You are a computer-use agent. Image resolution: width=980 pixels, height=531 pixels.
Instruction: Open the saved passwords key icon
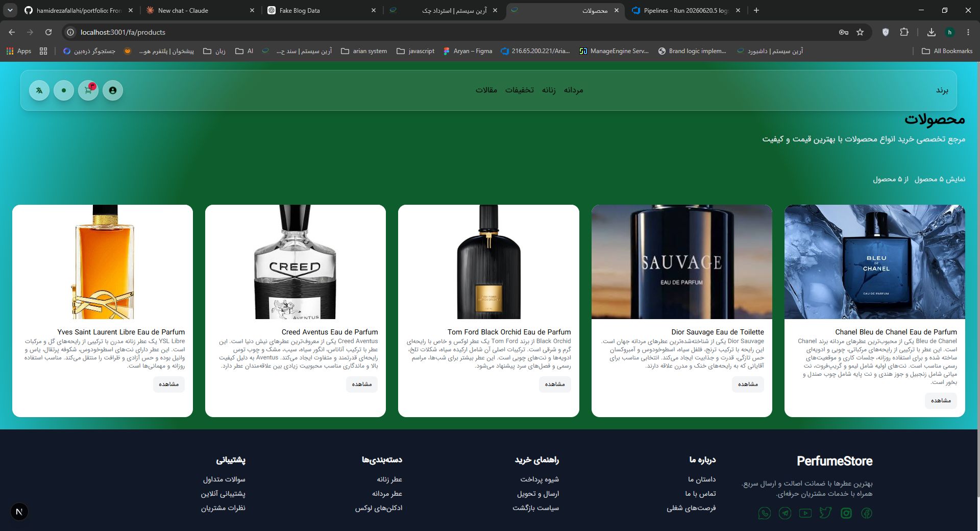click(844, 32)
